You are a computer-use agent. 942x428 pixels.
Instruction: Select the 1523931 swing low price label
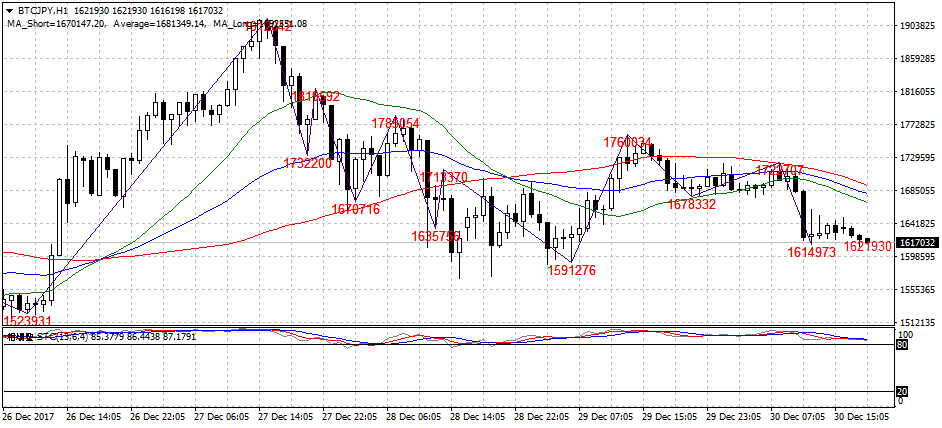click(x=28, y=321)
